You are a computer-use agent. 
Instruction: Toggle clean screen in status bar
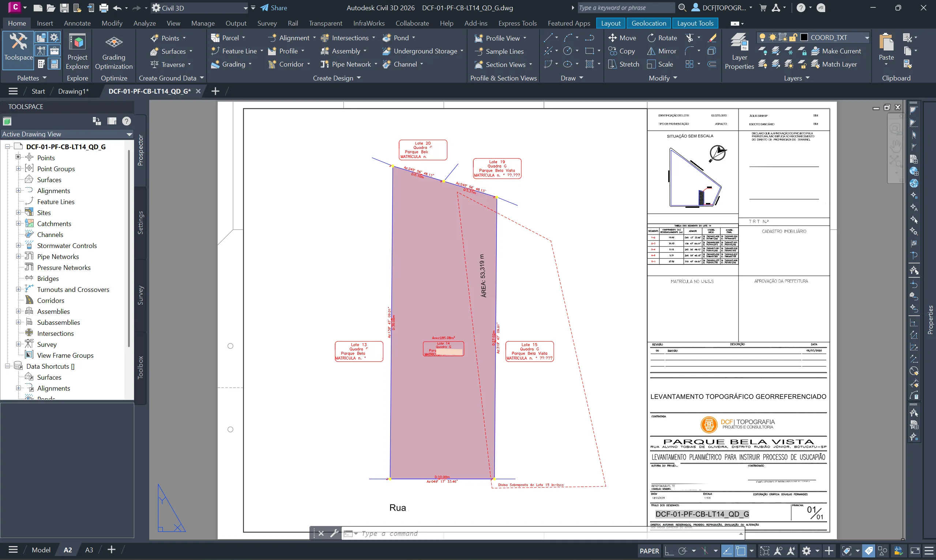coord(915,550)
